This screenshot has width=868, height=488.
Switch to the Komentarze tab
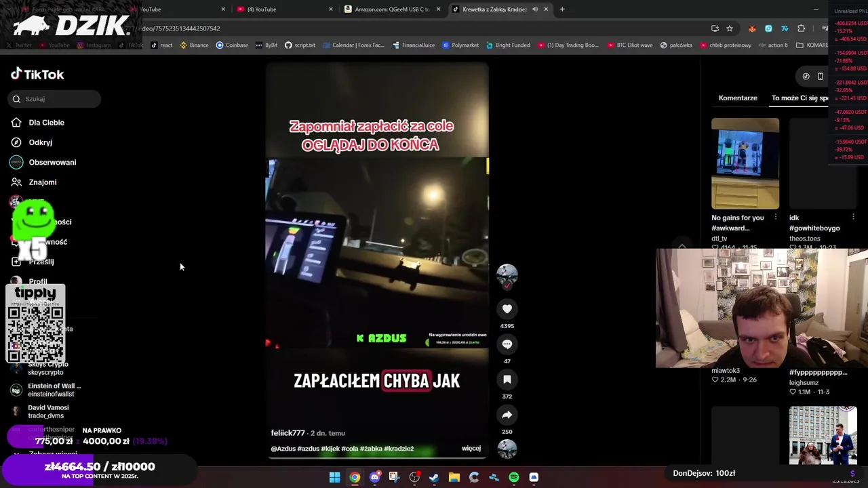click(x=738, y=98)
